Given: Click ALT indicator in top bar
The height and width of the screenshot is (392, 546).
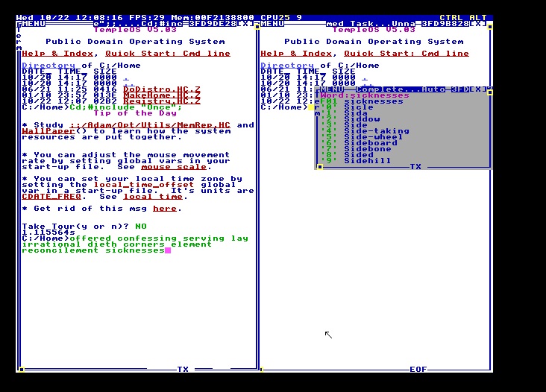Looking at the screenshot, I should (x=477, y=18).
